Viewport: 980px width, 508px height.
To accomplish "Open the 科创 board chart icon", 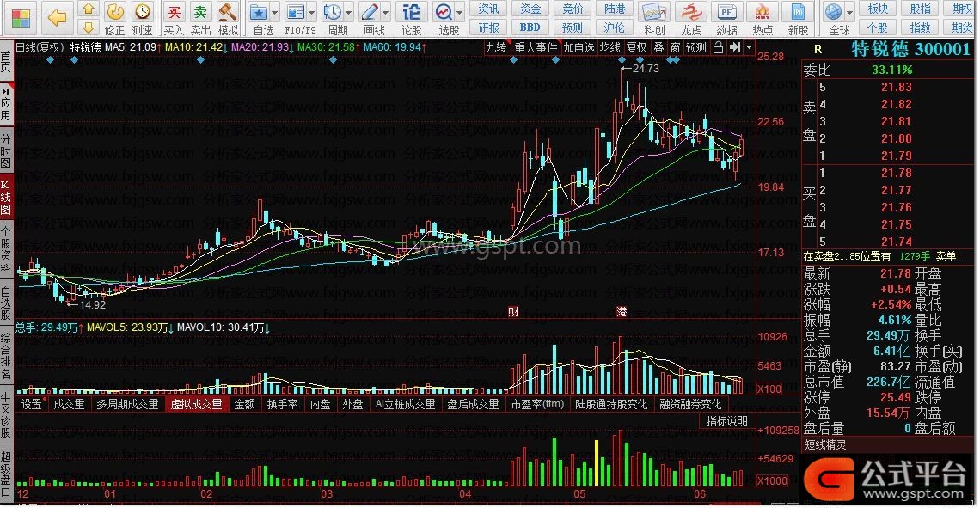I will (654, 18).
